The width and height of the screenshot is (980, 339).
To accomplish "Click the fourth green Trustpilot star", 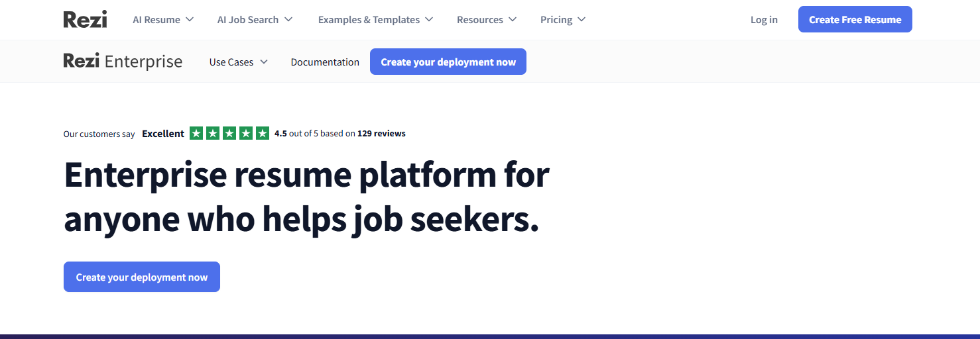I will 246,133.
